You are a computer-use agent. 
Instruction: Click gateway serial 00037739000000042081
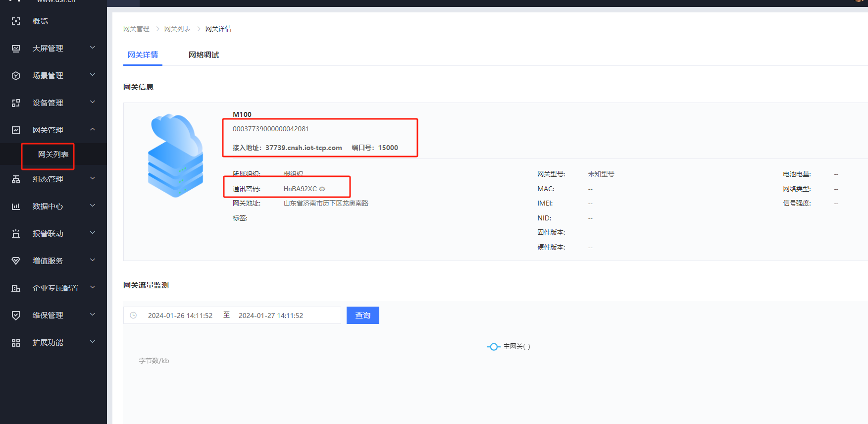click(x=271, y=129)
